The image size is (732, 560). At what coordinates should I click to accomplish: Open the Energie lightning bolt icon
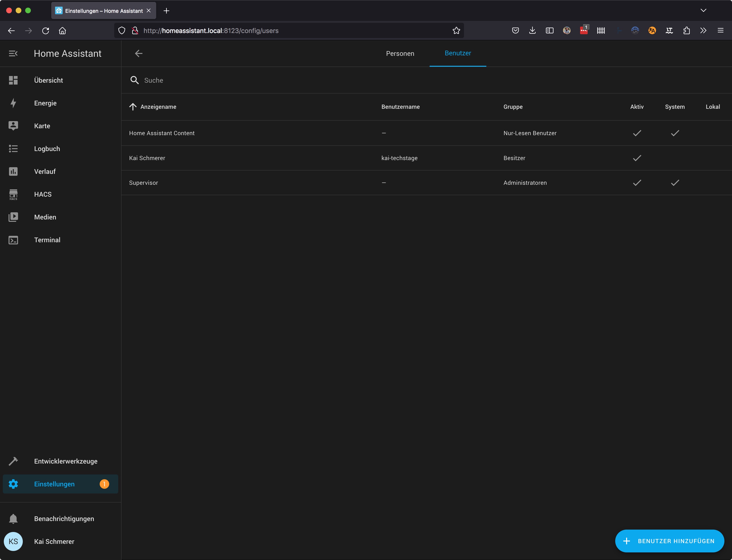pyautogui.click(x=13, y=103)
